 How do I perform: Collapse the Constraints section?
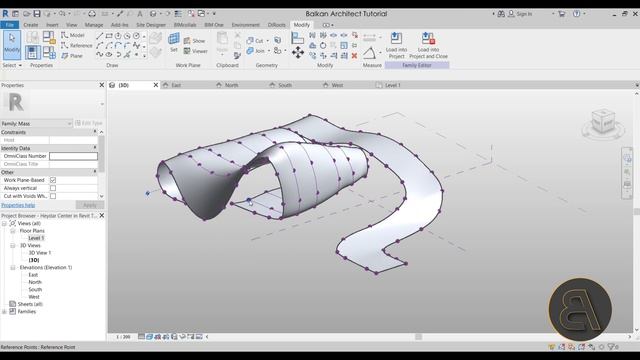(95, 132)
